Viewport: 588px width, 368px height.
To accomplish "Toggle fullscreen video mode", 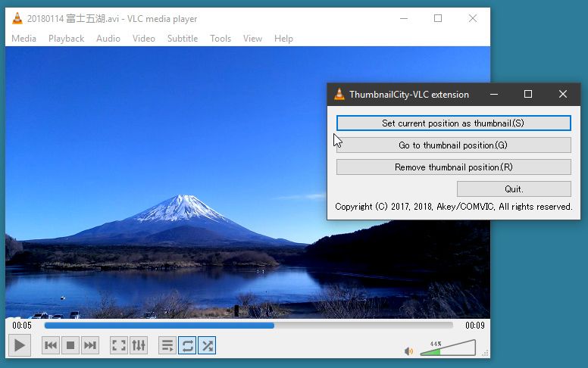I will click(118, 345).
